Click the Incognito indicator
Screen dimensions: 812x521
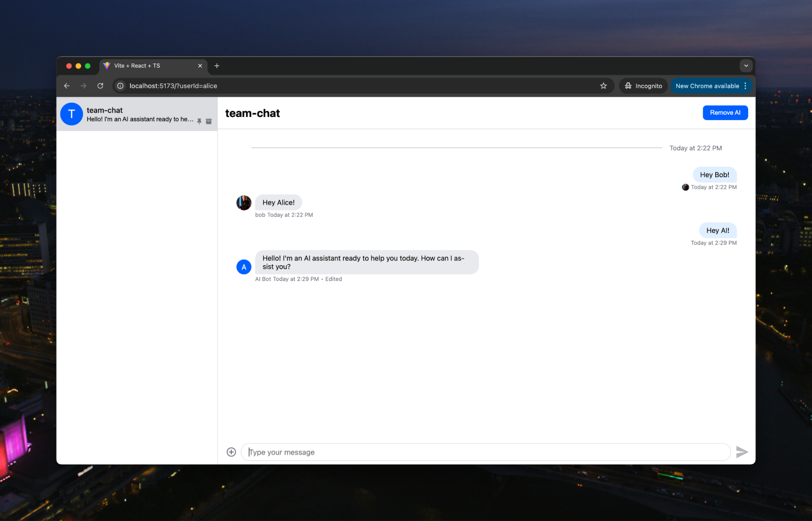click(643, 86)
